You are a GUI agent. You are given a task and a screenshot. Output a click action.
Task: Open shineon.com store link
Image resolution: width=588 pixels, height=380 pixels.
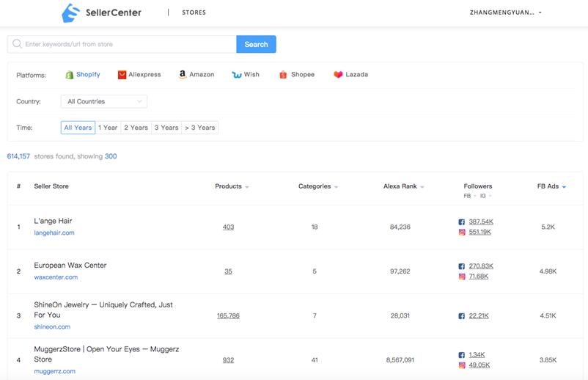(x=52, y=326)
